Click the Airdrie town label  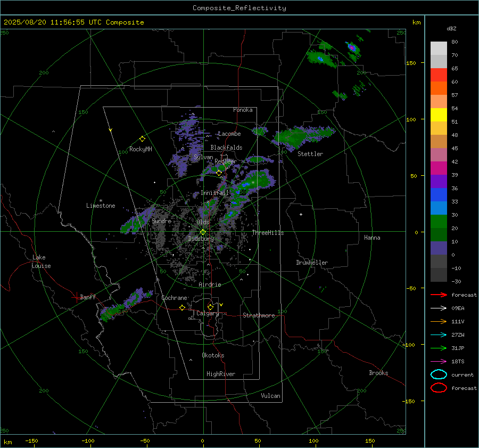point(210,284)
